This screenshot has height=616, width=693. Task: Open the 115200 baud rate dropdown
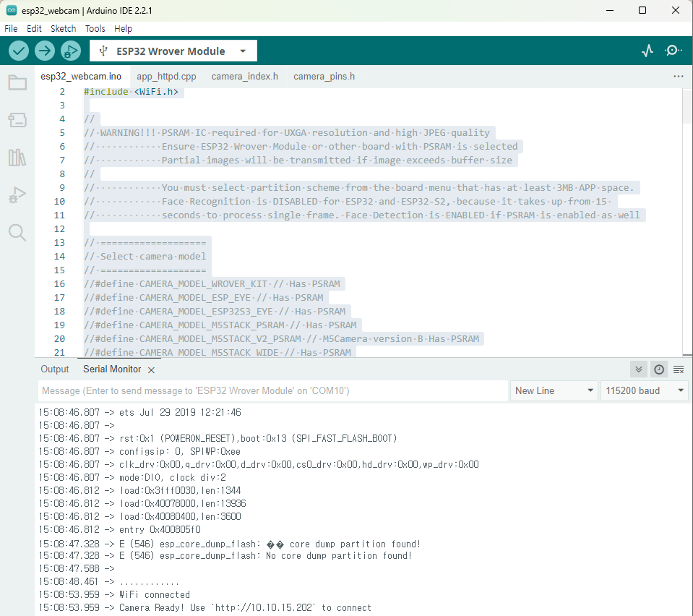(x=644, y=390)
